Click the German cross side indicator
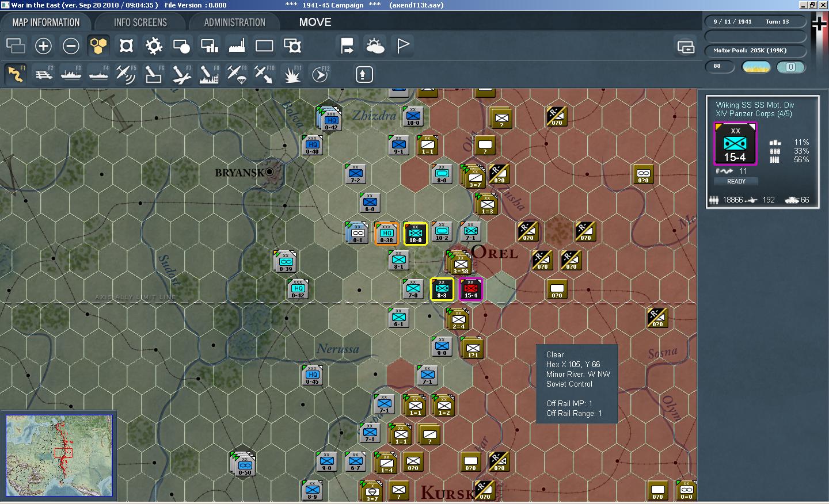The image size is (829, 504). pos(819,24)
